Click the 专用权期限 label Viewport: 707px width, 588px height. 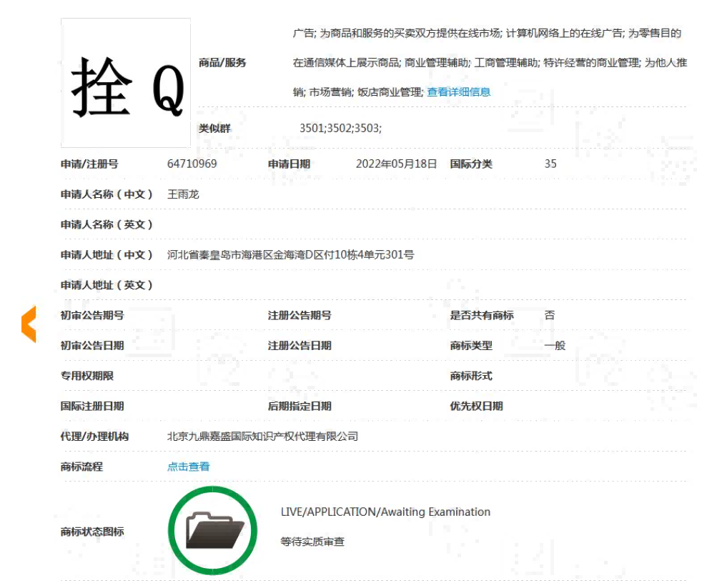tap(87, 376)
